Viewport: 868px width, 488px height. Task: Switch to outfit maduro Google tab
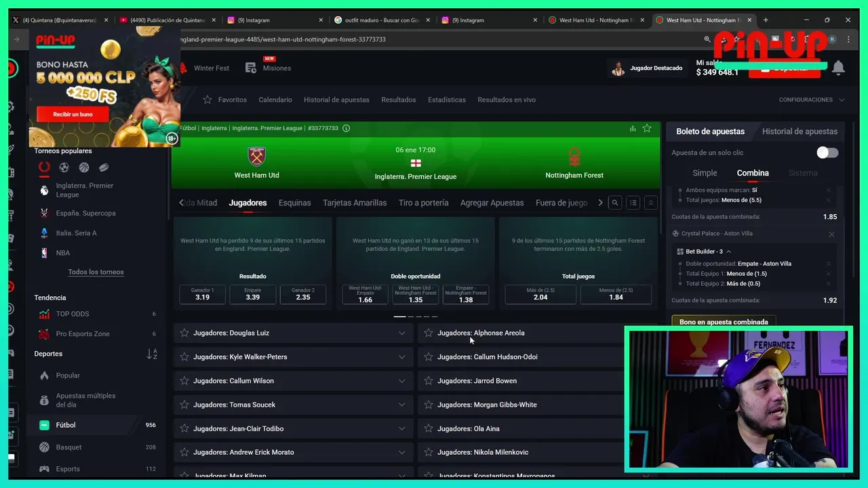coord(382,20)
